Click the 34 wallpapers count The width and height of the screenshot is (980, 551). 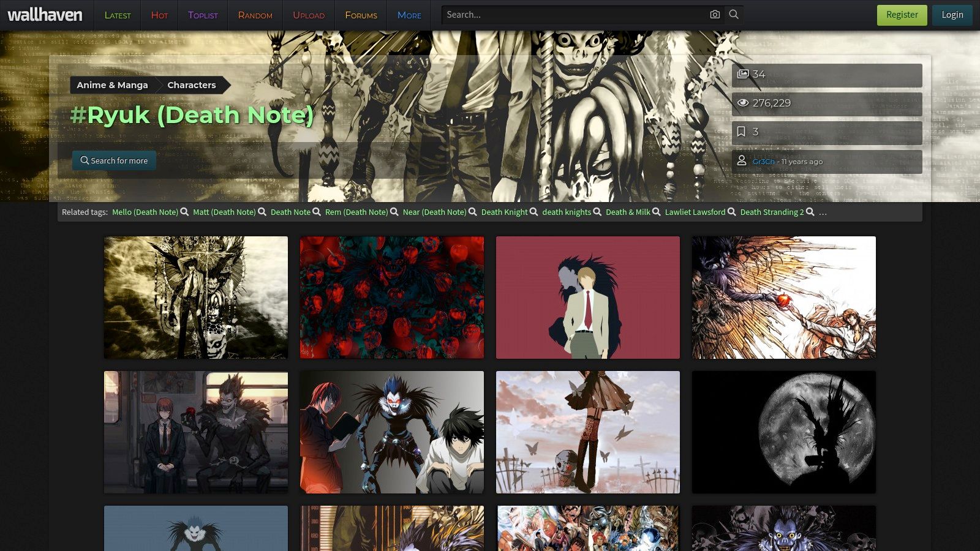759,74
